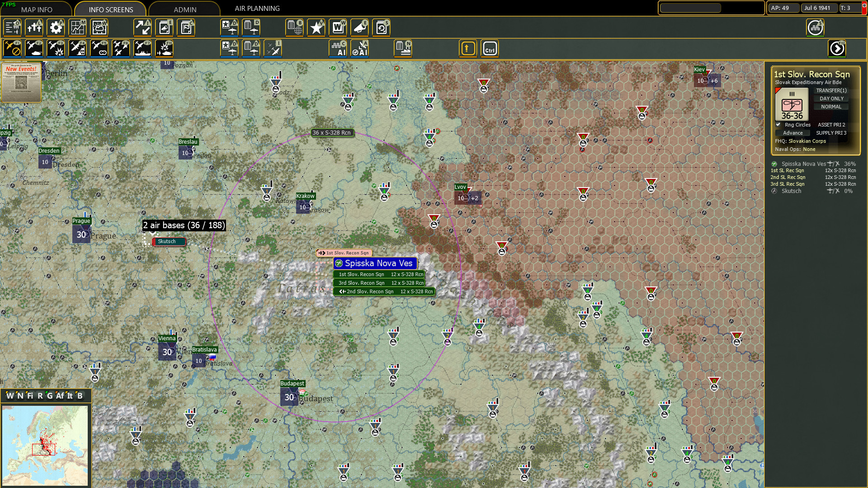Select the F2 ground support air mode
The width and height of the screenshot is (868, 488).
(34, 48)
